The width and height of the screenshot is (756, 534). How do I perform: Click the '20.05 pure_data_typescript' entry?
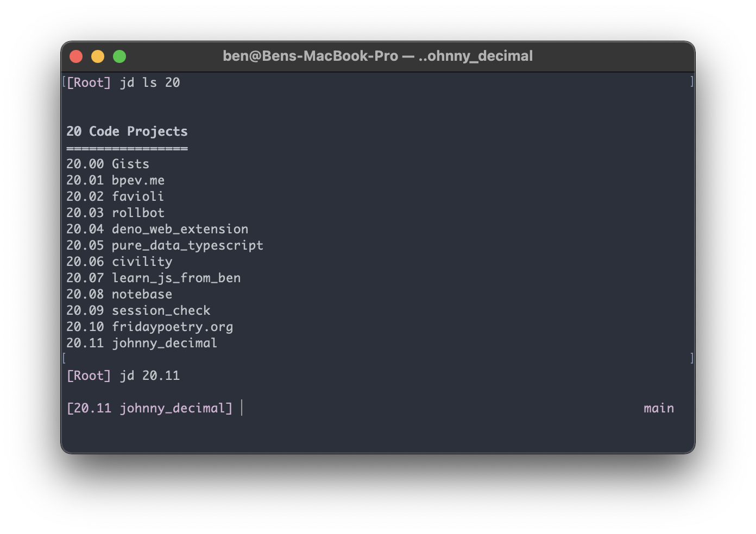coord(165,245)
